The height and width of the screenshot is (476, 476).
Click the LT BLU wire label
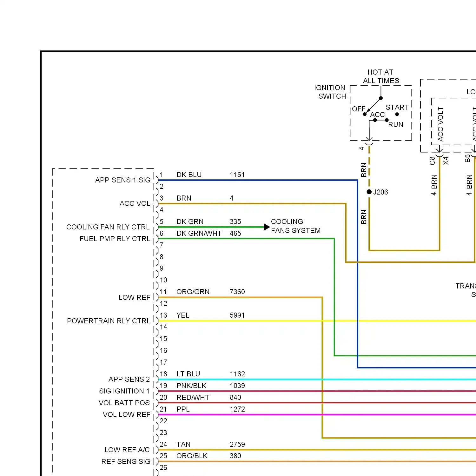point(188,374)
